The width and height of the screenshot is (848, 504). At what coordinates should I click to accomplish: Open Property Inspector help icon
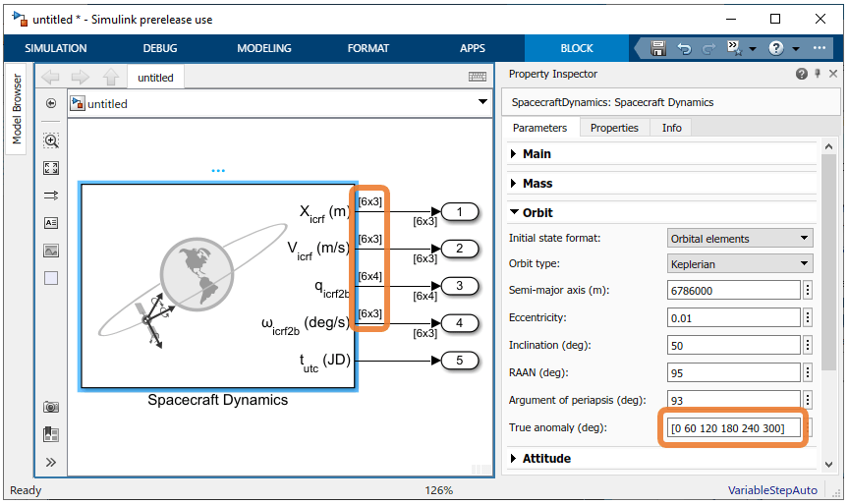802,74
